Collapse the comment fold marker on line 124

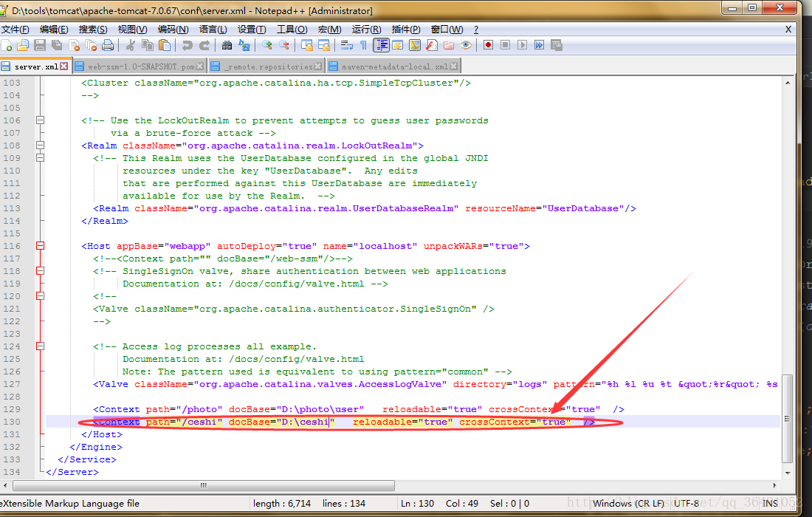pyautogui.click(x=41, y=346)
